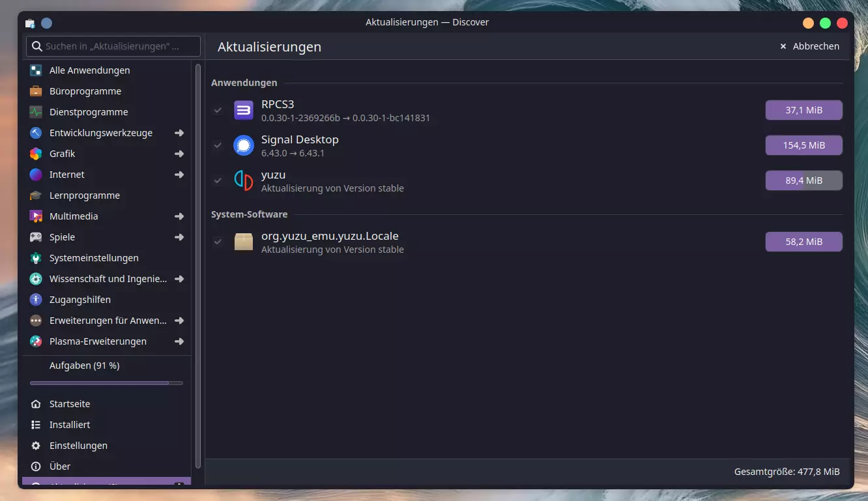Open the Lernprogramme category
The width and height of the screenshot is (868, 501).
107,195
